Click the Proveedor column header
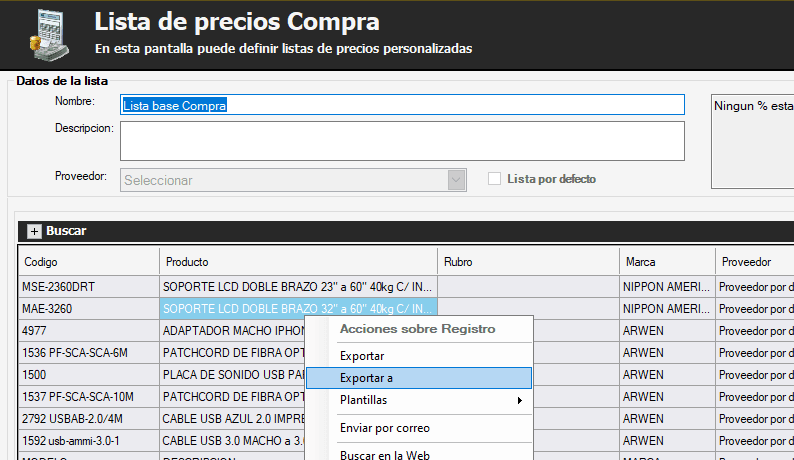The width and height of the screenshot is (794, 460). coord(753,262)
